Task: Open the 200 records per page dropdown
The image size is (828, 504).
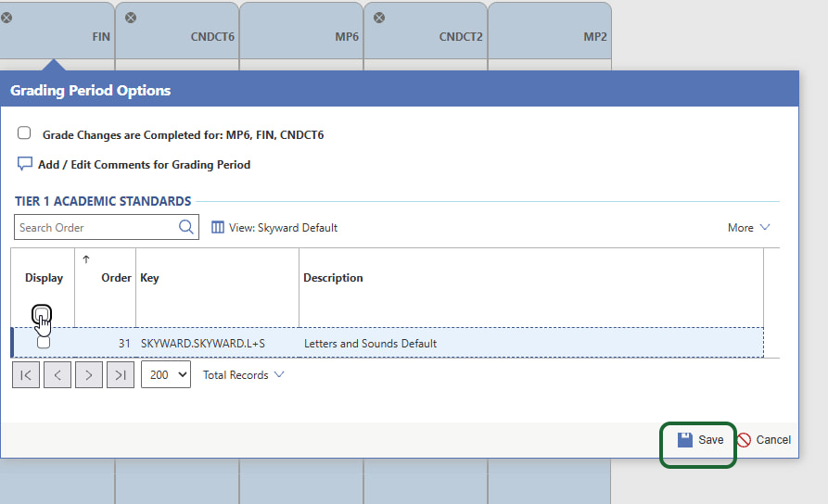Action: pos(166,374)
